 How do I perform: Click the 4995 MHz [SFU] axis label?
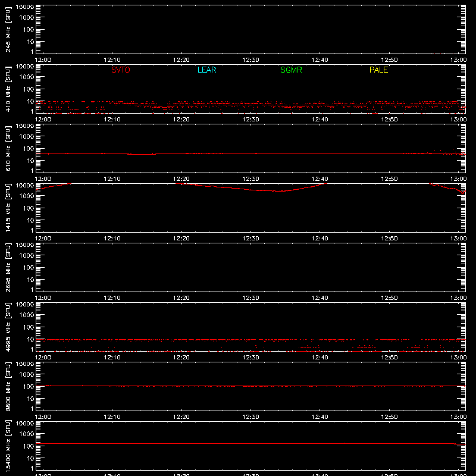(x=8, y=327)
